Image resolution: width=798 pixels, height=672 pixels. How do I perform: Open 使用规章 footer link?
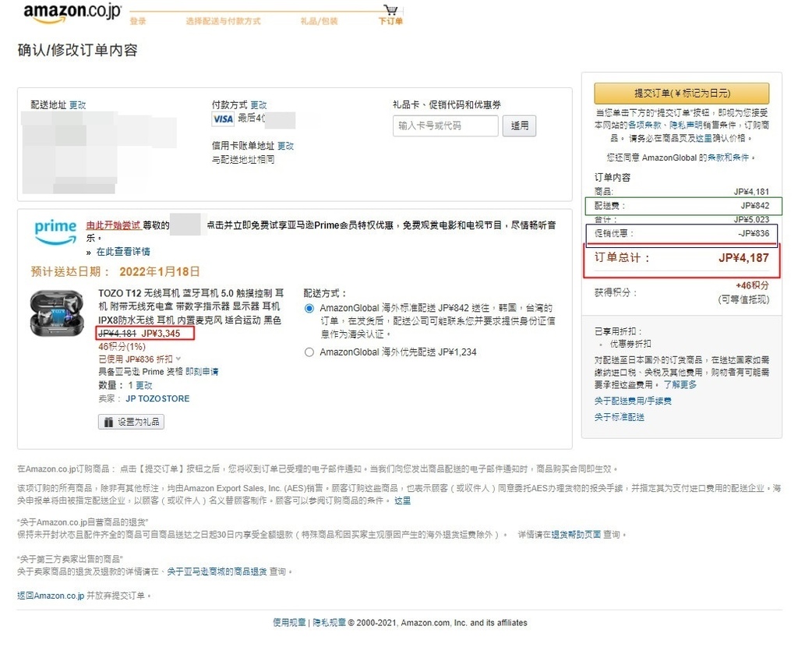(x=289, y=623)
